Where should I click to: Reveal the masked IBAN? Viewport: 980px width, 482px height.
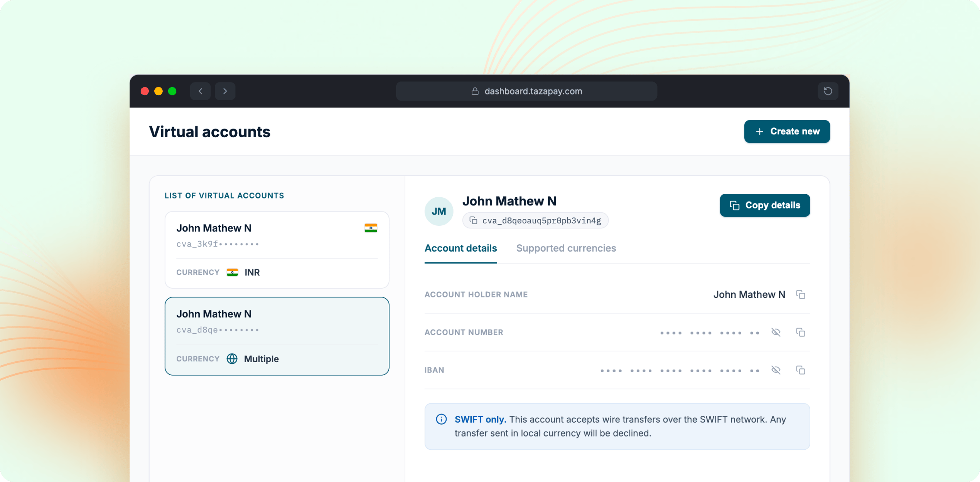point(776,370)
